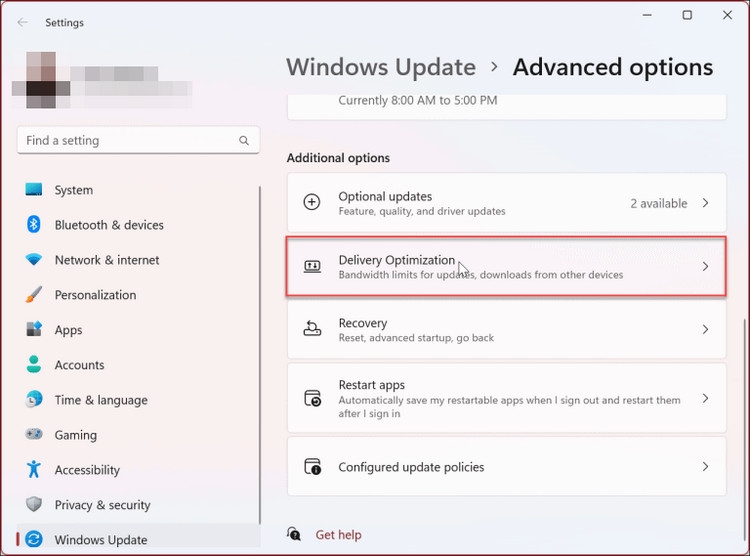
Task: Open Restart apps via its chevron
Action: click(x=706, y=398)
